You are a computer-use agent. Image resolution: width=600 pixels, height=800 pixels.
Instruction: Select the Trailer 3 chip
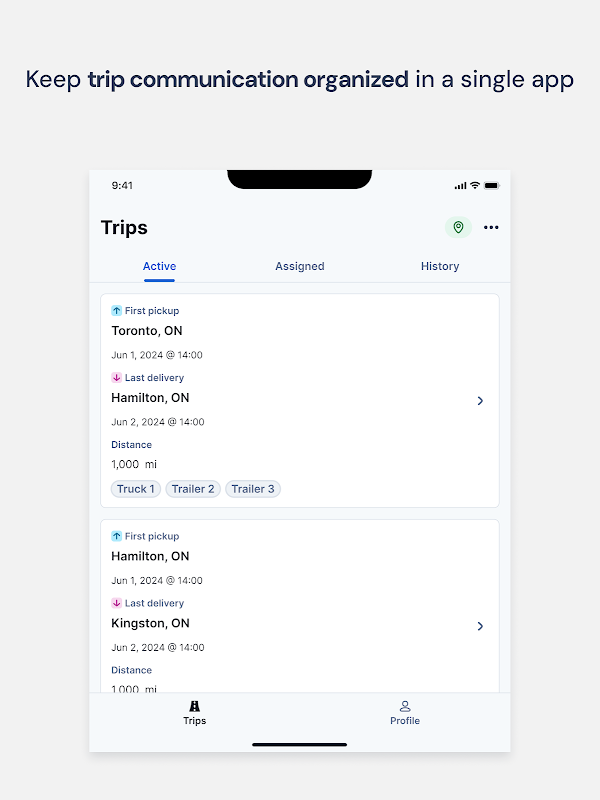click(253, 489)
